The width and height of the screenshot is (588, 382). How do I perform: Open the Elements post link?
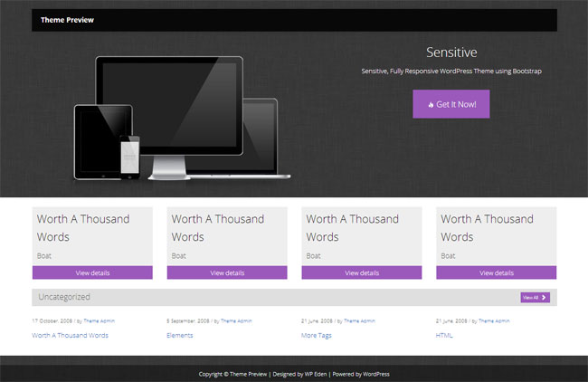click(x=180, y=335)
